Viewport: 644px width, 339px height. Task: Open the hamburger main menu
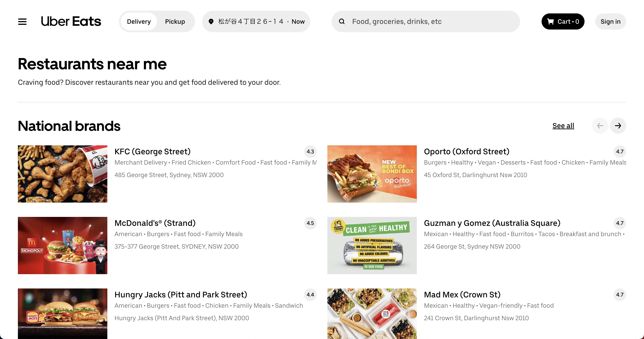[x=22, y=21]
